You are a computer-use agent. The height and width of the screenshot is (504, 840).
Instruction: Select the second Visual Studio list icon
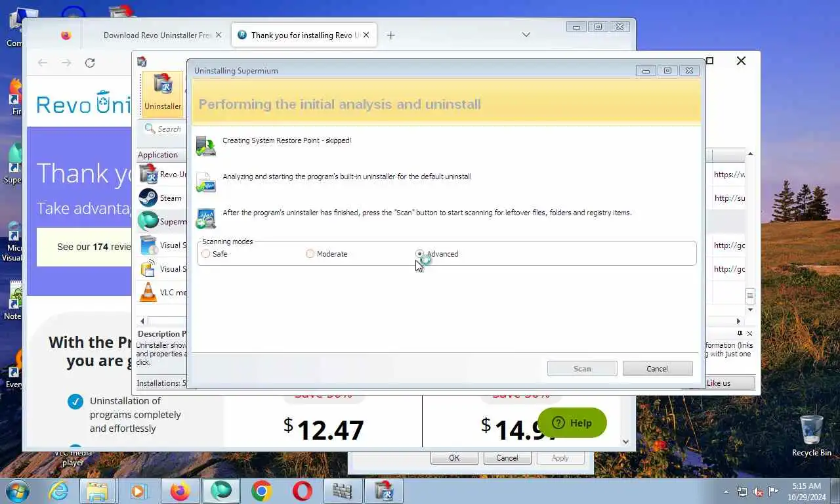(x=148, y=268)
